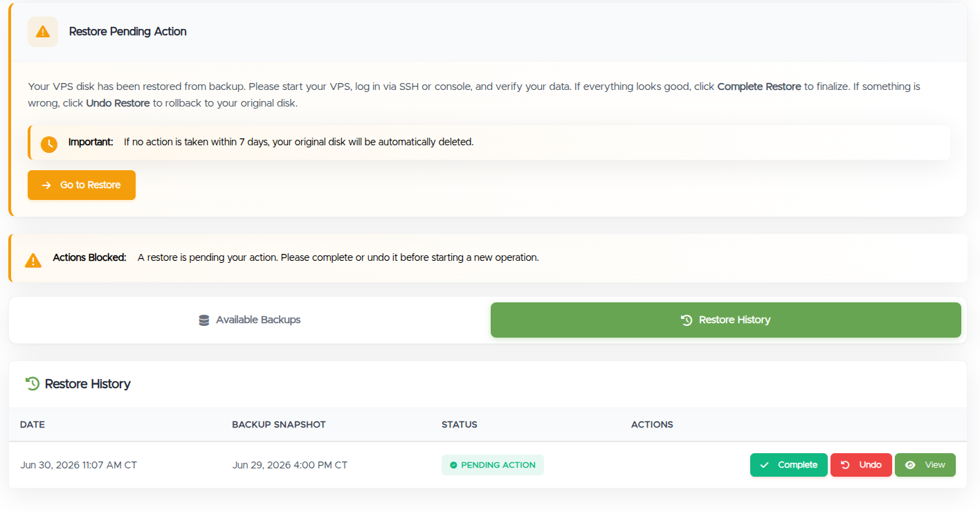Click the warning icon beside Actions Blocked
The image size is (980, 512).
pyautogui.click(x=33, y=259)
